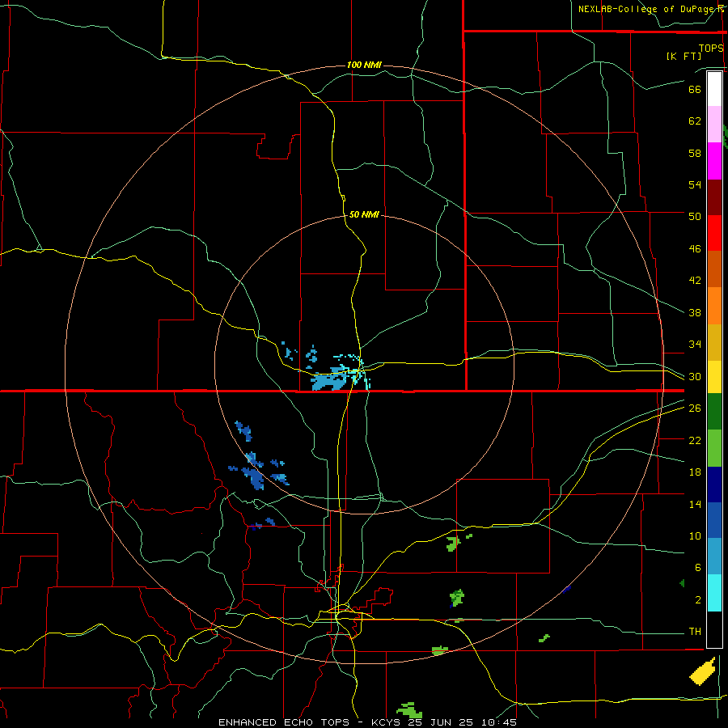The width and height of the screenshot is (728, 728).
Task: Click the '30' legend value
Action: click(x=695, y=376)
